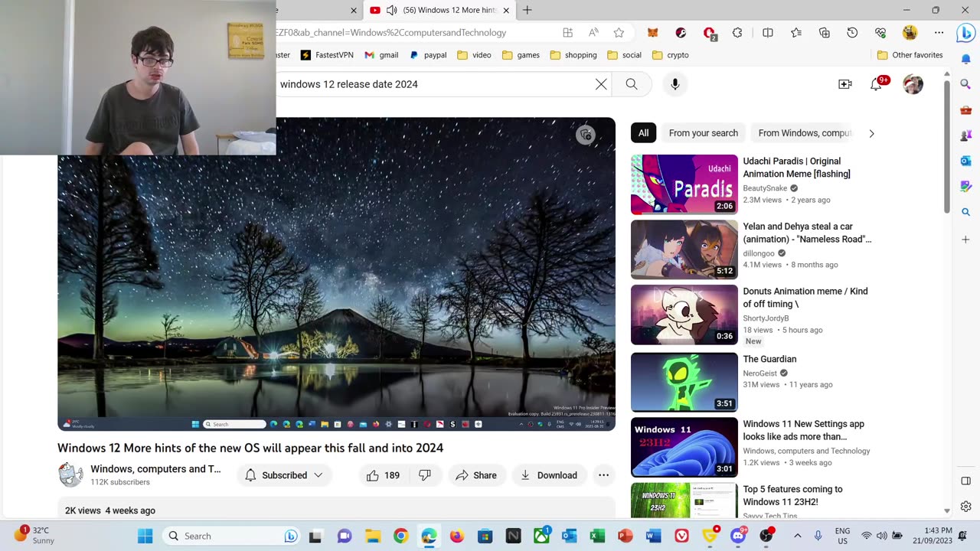The height and width of the screenshot is (551, 980).
Task: Open the Windows, computers and Technology channel name
Action: (x=155, y=469)
